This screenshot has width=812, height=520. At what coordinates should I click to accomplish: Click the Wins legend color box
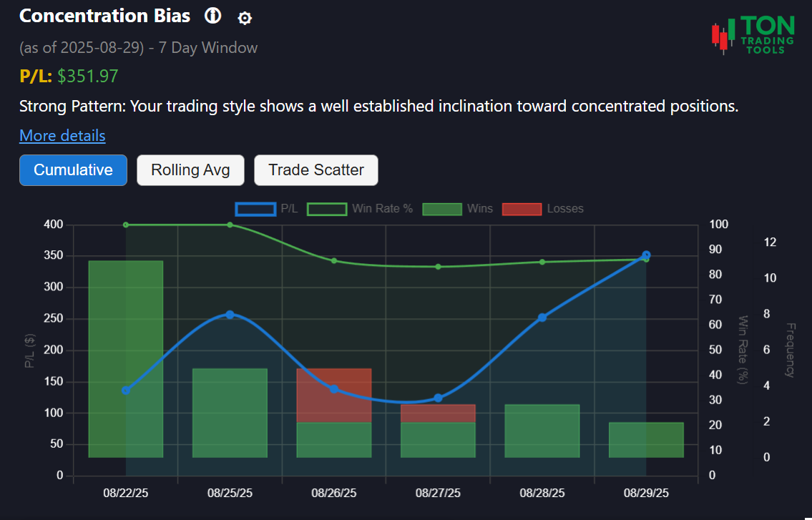point(442,209)
